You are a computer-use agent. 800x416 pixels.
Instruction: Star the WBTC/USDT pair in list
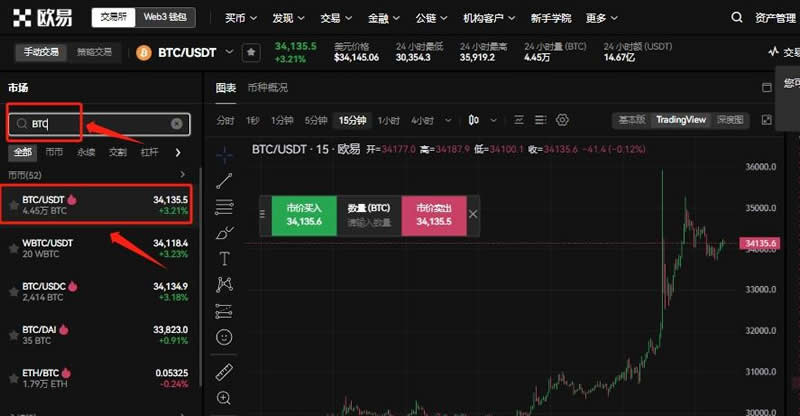pyautogui.click(x=13, y=249)
